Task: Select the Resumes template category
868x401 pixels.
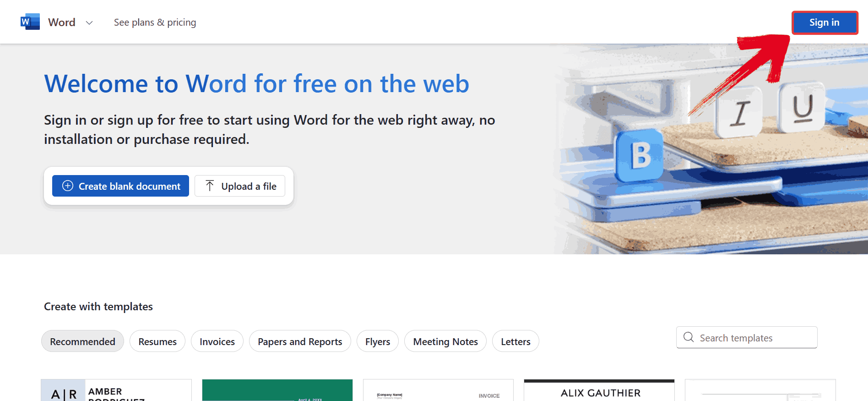Action: tap(157, 341)
